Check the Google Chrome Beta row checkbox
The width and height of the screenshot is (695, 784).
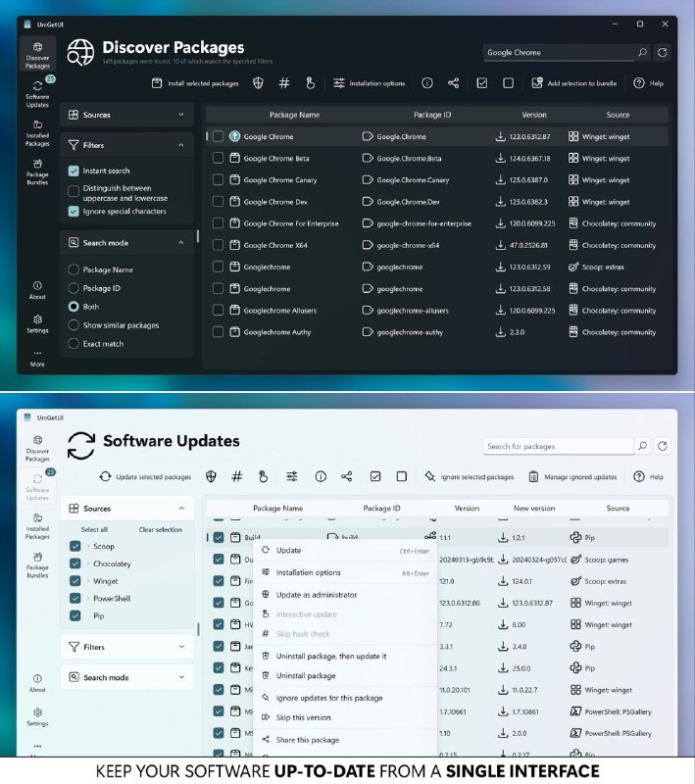click(218, 158)
